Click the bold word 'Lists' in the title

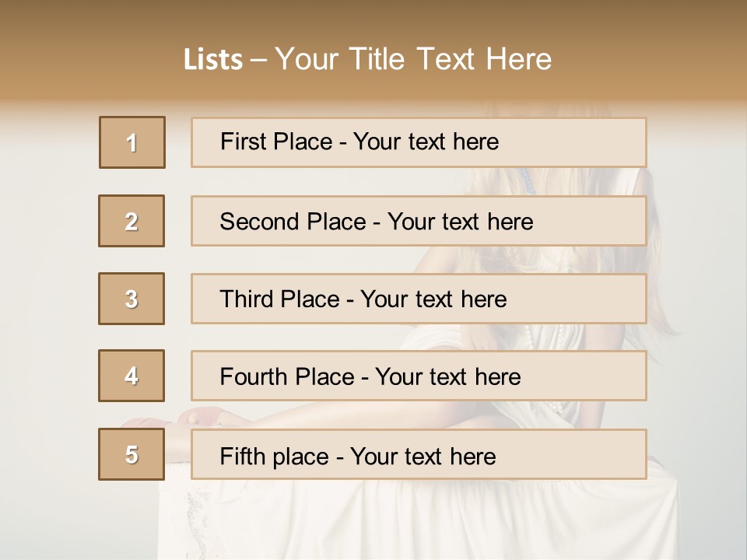coord(213,60)
